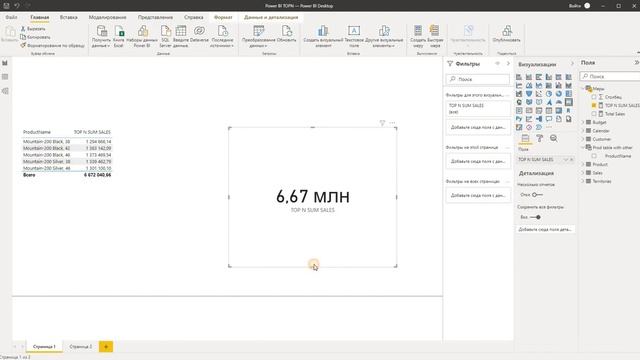Image resolution: width=640 pixels, height=360 pixels.
Task: Expand the Budget table
Action: click(583, 122)
